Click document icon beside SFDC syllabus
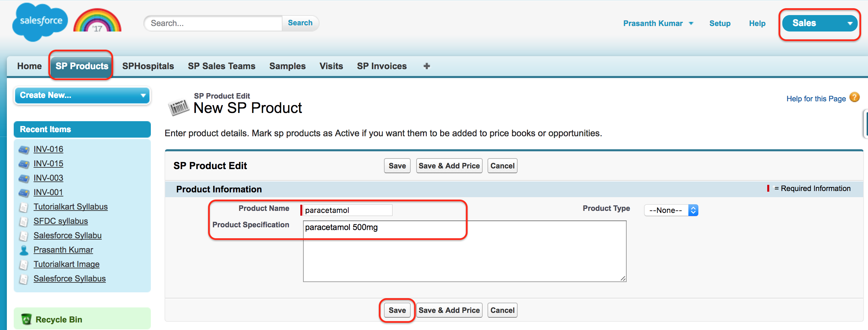Image resolution: width=868 pixels, height=330 pixels. point(24,222)
